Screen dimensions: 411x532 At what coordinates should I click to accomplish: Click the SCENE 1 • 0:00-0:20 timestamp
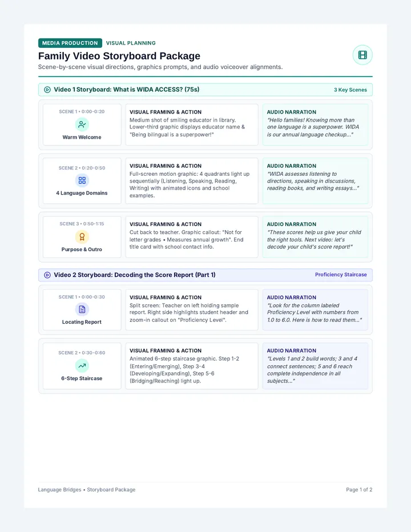(x=82, y=112)
